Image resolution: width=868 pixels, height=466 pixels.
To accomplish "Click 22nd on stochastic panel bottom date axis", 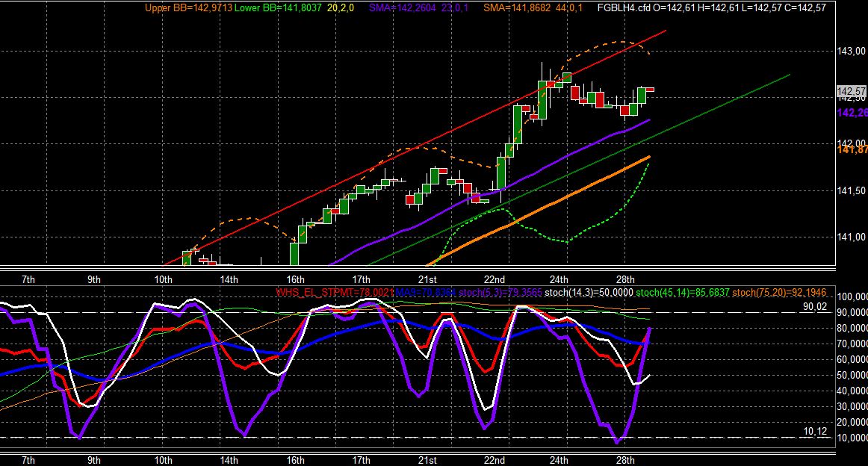I will click(494, 460).
